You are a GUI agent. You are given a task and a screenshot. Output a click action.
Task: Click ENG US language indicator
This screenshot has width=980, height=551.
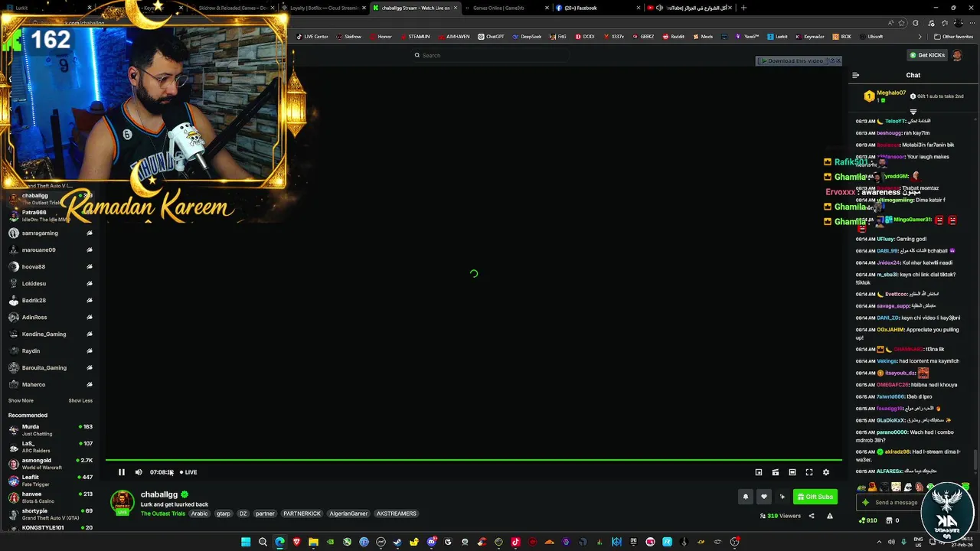[916, 542]
